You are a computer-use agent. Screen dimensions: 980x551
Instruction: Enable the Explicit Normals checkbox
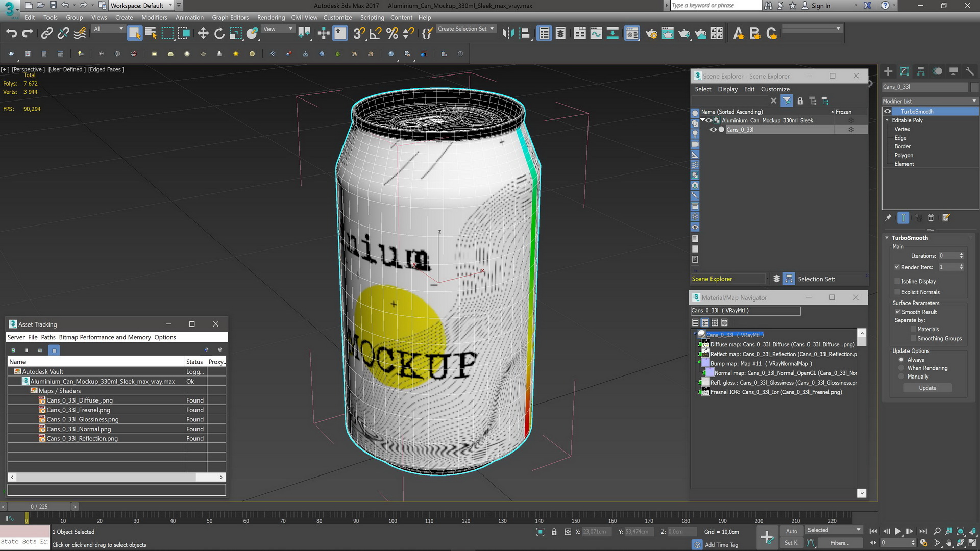click(897, 292)
